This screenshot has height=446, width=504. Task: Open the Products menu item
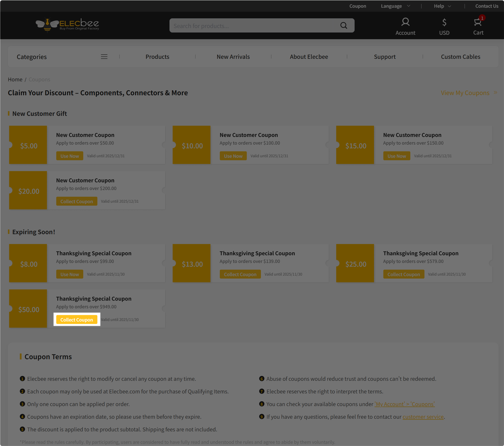(157, 57)
